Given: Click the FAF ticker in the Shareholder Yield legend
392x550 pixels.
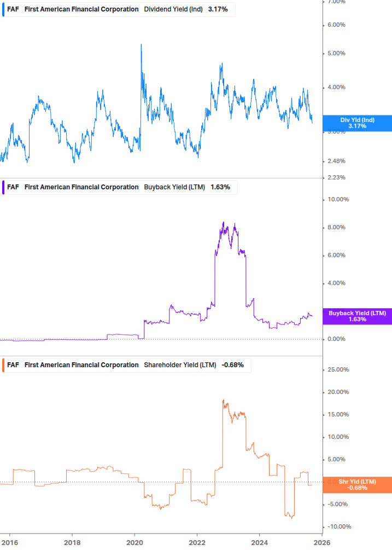Looking at the screenshot, I should point(13,365).
